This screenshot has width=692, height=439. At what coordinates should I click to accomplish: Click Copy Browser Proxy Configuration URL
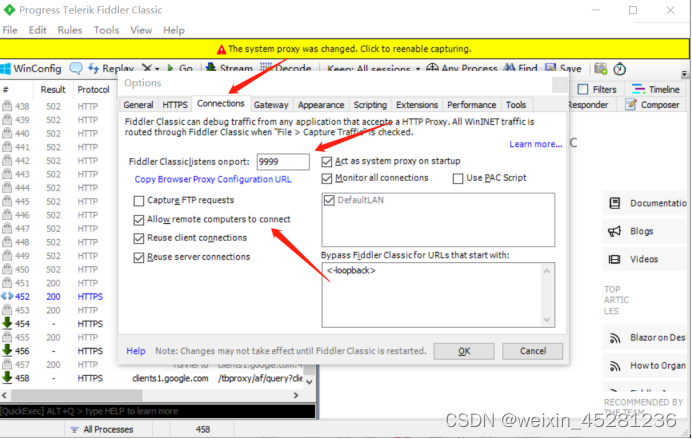coord(213,180)
